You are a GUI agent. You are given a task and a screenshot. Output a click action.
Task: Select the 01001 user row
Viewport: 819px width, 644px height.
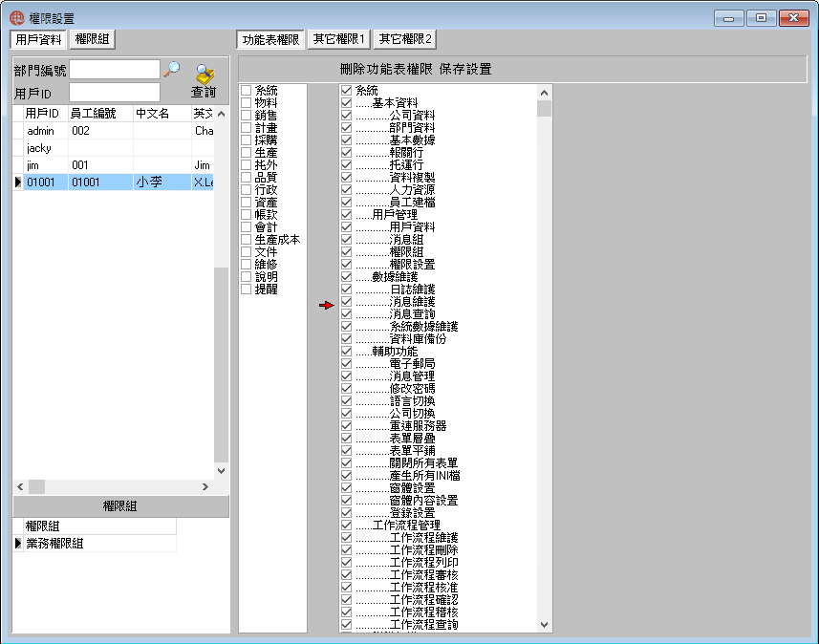[x=113, y=182]
